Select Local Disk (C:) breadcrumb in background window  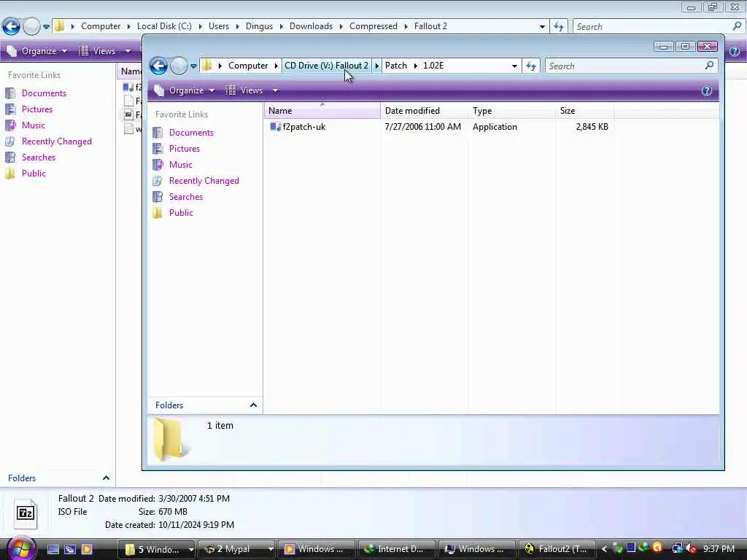[x=164, y=26]
